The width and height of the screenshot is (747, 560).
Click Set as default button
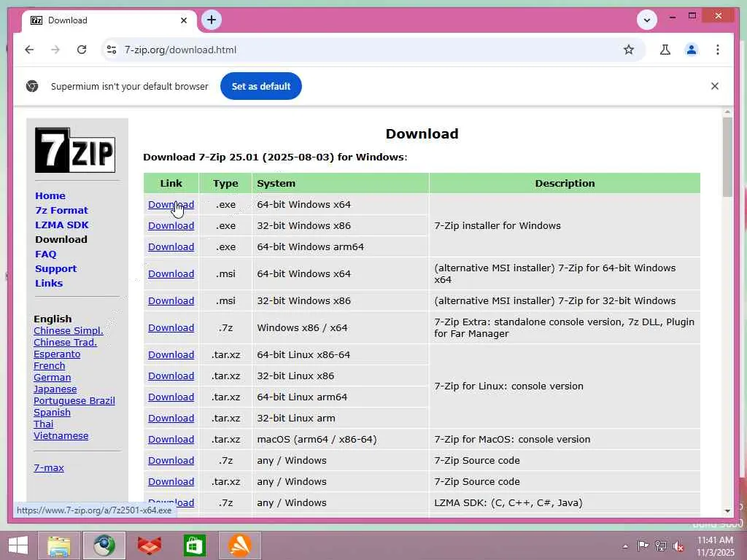(x=261, y=86)
